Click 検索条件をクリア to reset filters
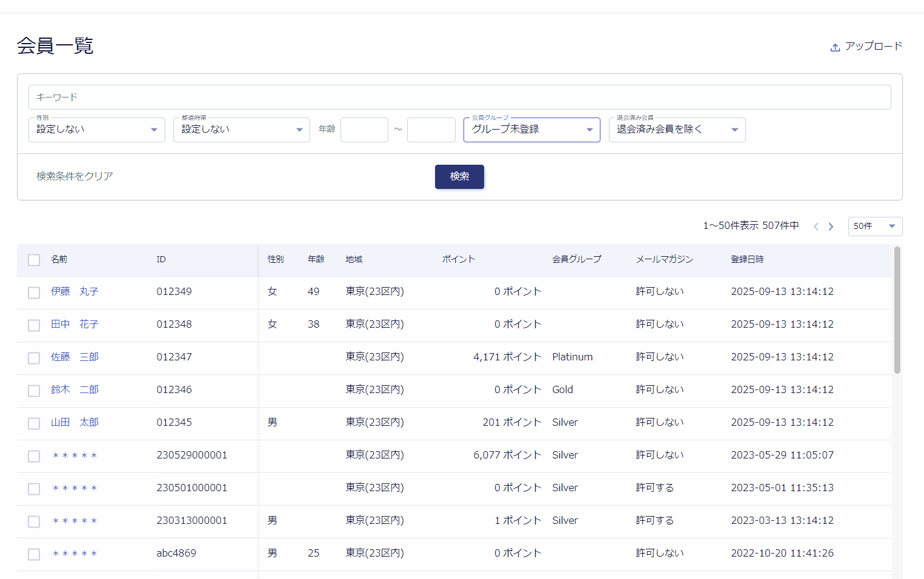The height and width of the screenshot is (579, 924). 75,176
